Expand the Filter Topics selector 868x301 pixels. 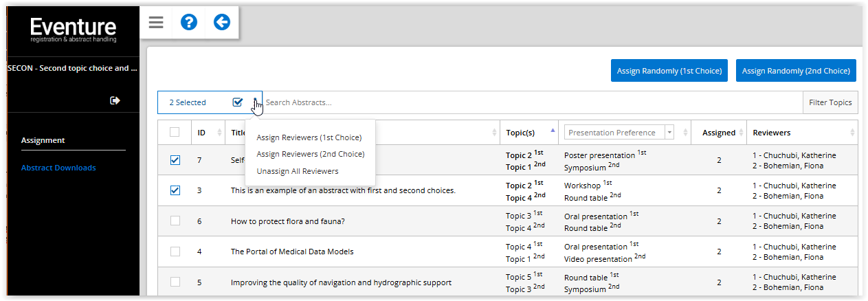pyautogui.click(x=830, y=102)
